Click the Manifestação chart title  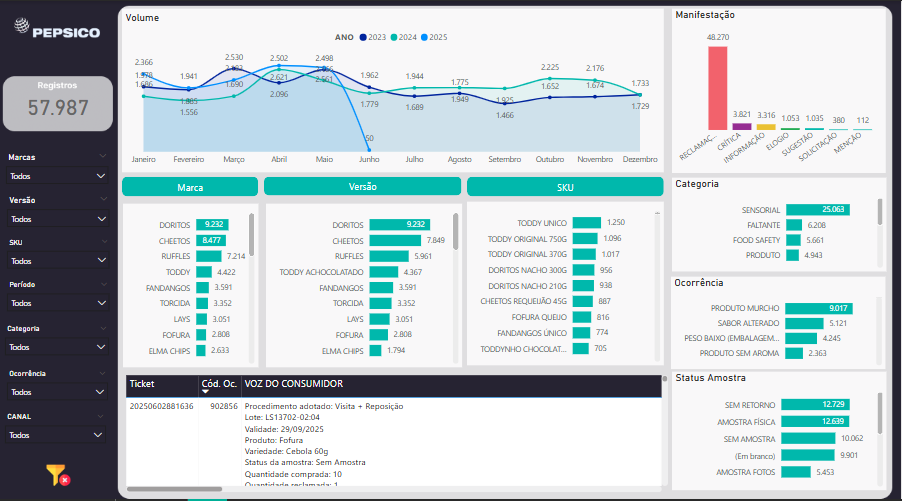[x=705, y=15]
